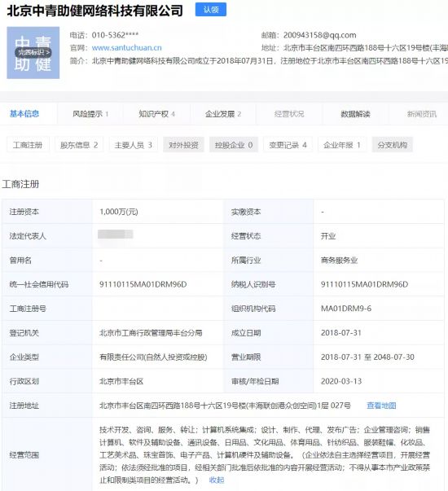Image resolution: width=448 pixels, height=491 pixels.
Task: Select the industry value 商务服务业
Action: 339,261
